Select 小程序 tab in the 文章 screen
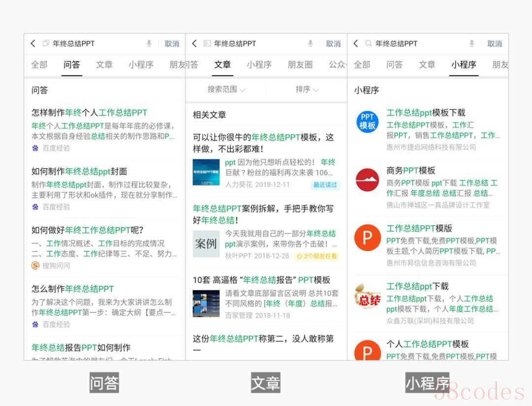532x406 pixels. point(259,65)
